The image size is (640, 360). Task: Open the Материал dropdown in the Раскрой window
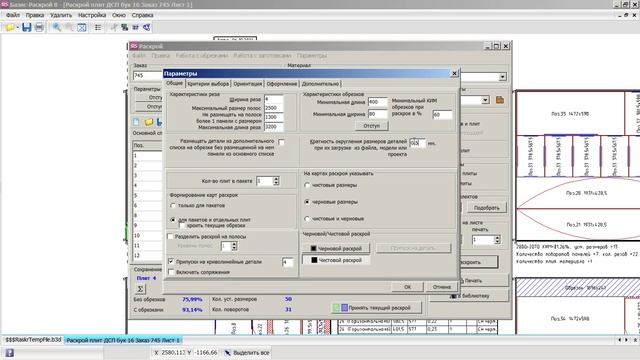click(x=502, y=77)
